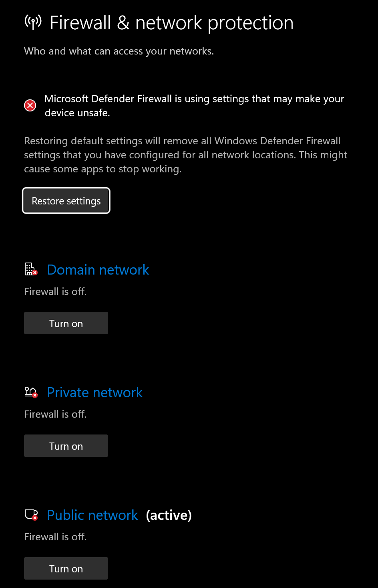The height and width of the screenshot is (588, 378).
Task: Click the Public network coffee cup icon
Action: (x=31, y=514)
